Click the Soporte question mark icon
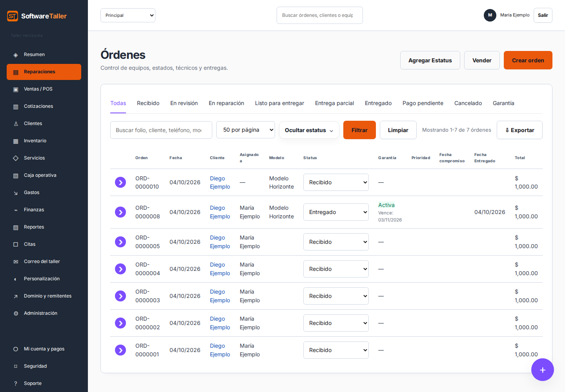 coord(16,384)
